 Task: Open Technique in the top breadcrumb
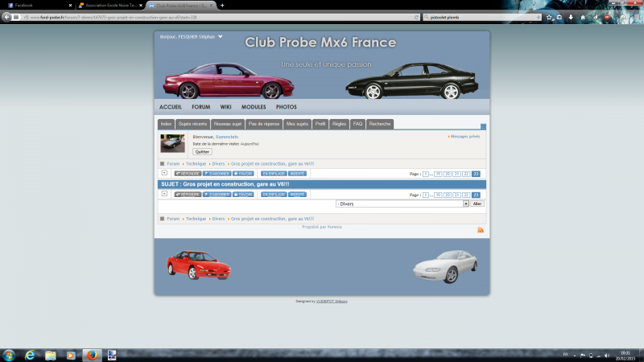click(x=196, y=164)
